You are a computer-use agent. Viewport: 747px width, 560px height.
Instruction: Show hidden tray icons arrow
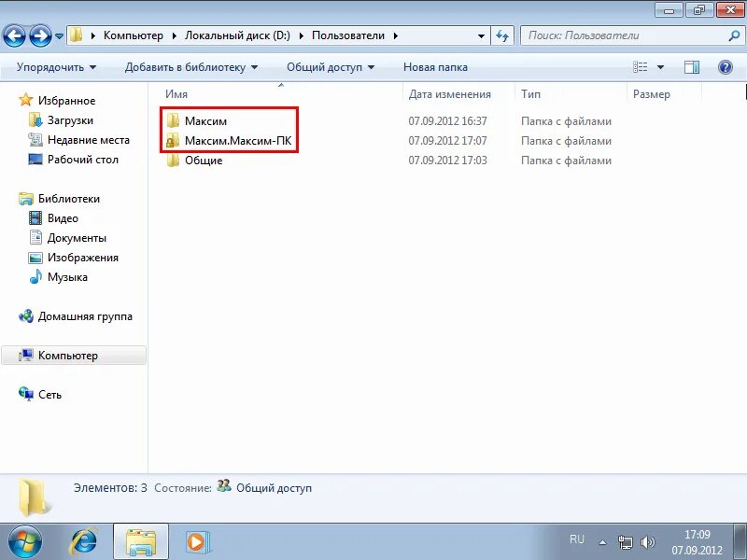click(x=602, y=542)
